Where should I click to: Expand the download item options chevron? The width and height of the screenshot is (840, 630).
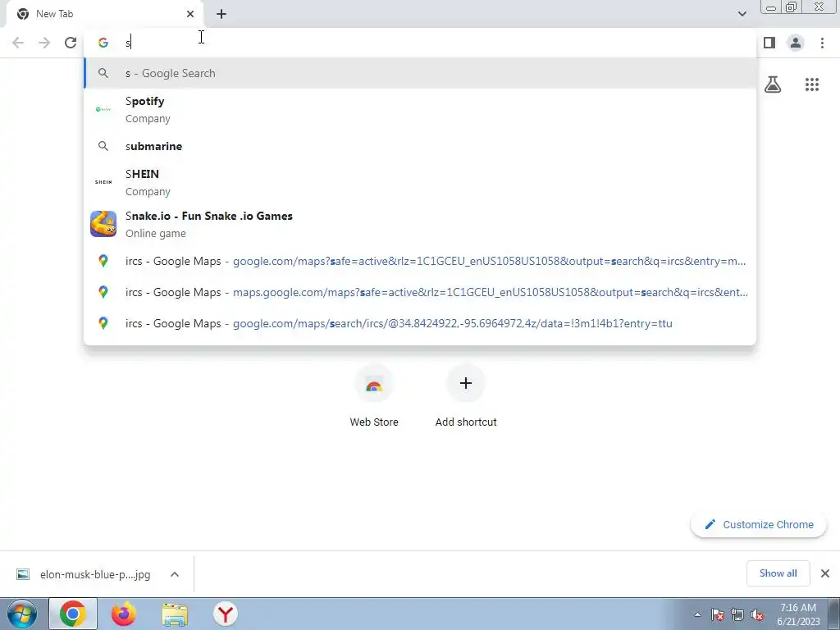click(x=175, y=574)
